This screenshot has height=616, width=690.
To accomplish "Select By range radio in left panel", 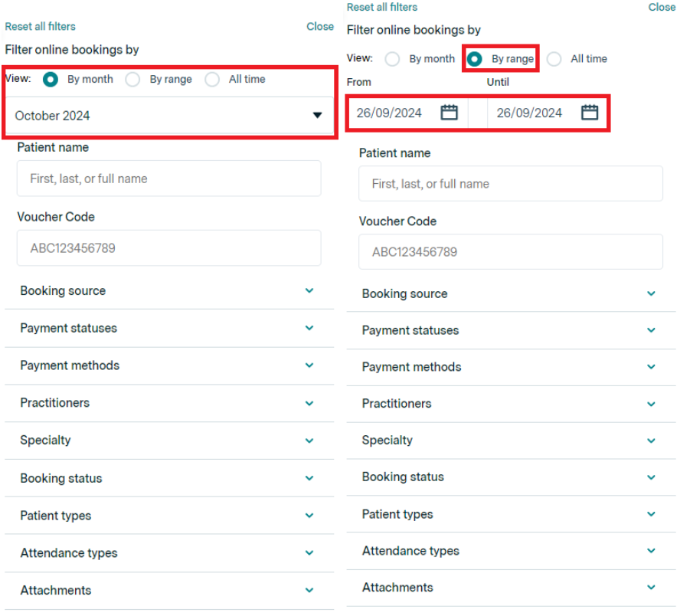I will 133,80.
